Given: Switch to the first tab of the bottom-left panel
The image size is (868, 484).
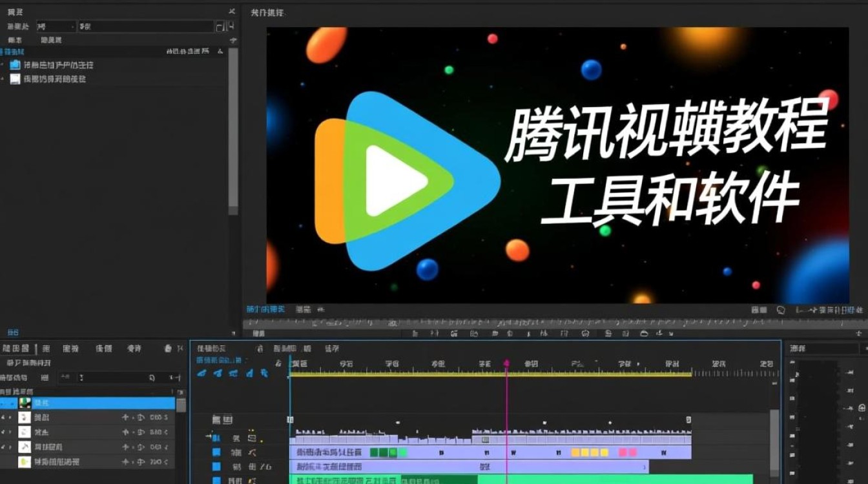Looking at the screenshot, I should click(16, 348).
